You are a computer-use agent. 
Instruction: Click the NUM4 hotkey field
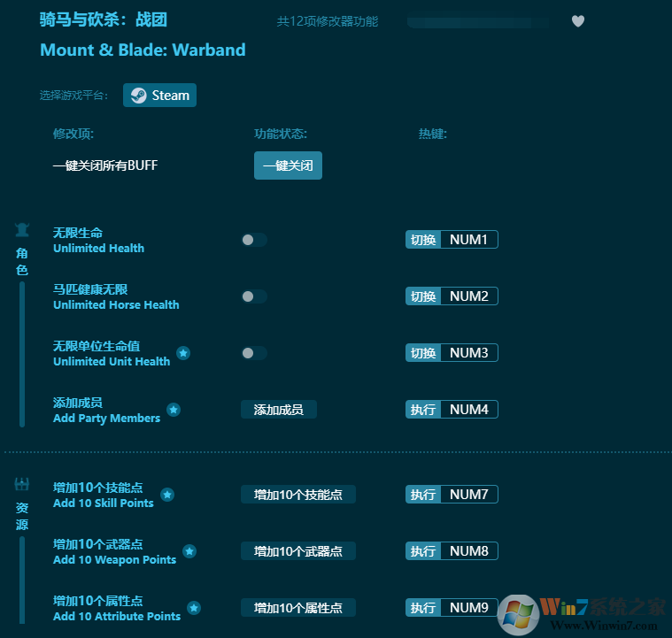469,409
